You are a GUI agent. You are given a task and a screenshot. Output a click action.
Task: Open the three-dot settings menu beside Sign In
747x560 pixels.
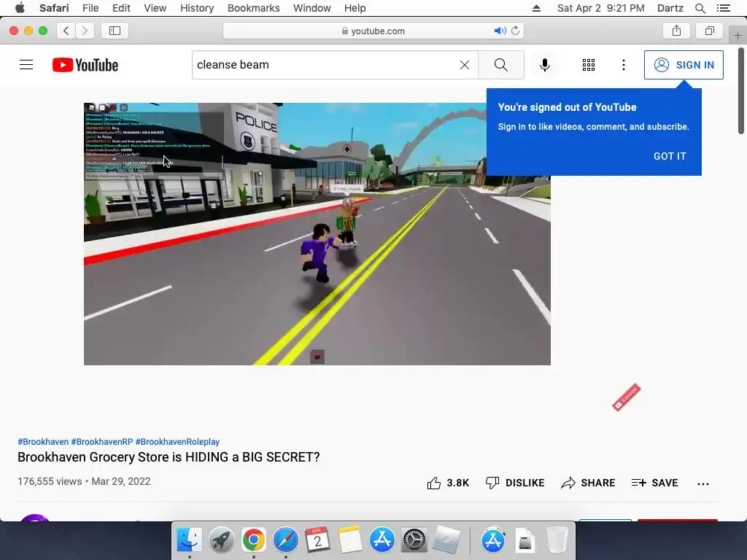tap(623, 65)
